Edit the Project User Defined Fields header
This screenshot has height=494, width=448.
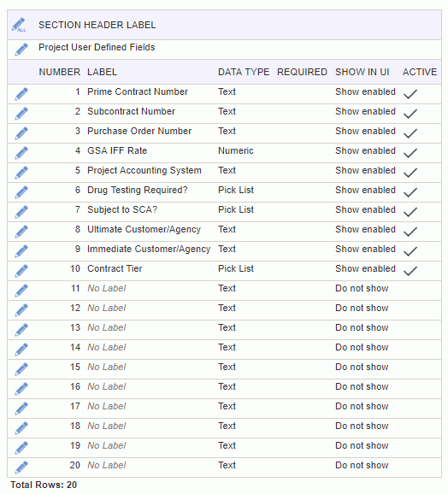pyautogui.click(x=21, y=50)
